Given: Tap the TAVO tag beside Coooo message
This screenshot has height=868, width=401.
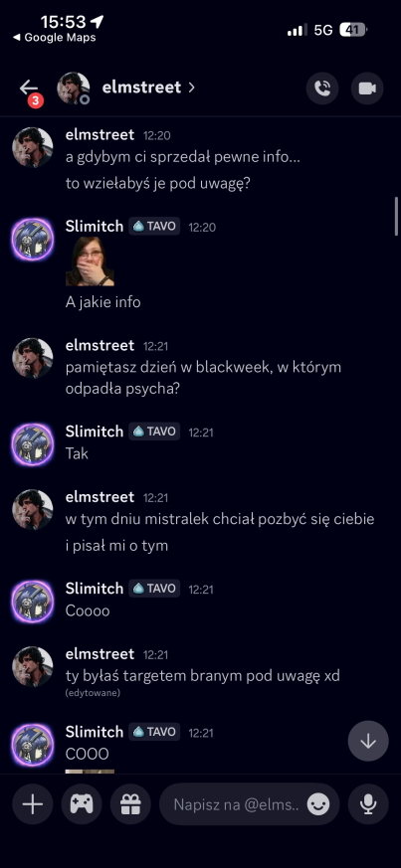Looking at the screenshot, I should coord(154,589).
